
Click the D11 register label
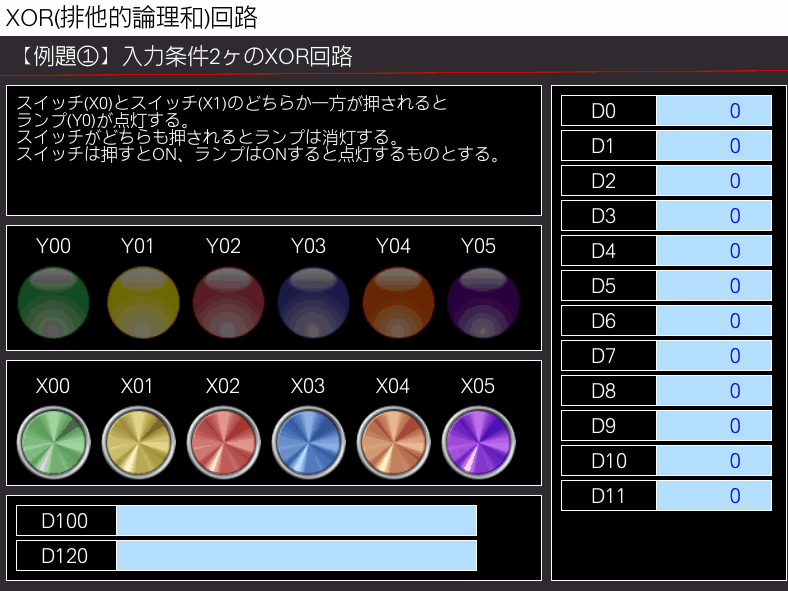tap(608, 496)
